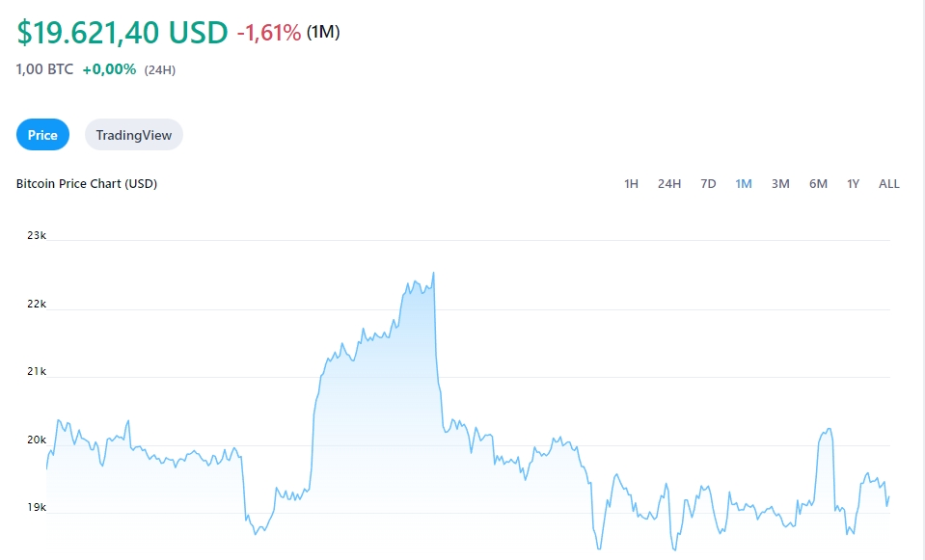Switch to the Price chart tab

click(x=42, y=135)
